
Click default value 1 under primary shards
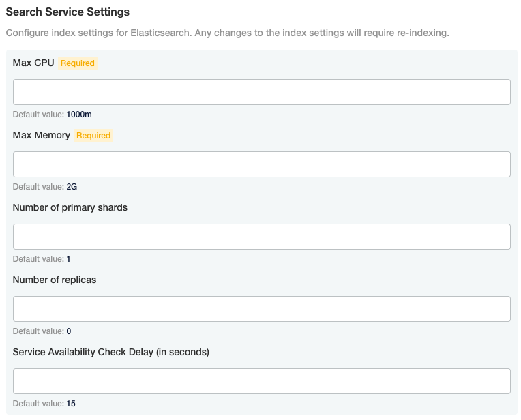coord(68,259)
